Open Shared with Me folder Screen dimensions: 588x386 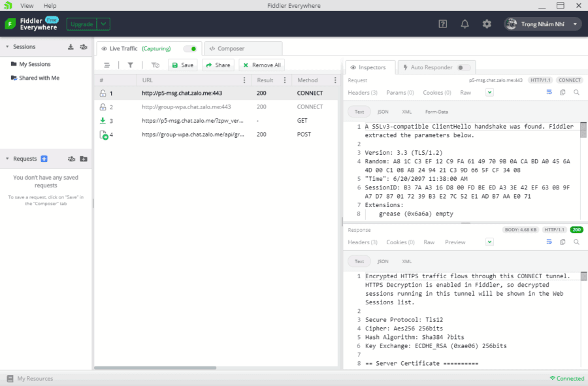pos(35,78)
